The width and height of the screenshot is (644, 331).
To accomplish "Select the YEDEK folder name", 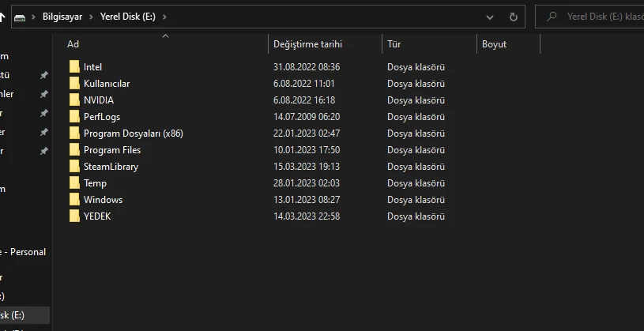I will pyautogui.click(x=97, y=216).
